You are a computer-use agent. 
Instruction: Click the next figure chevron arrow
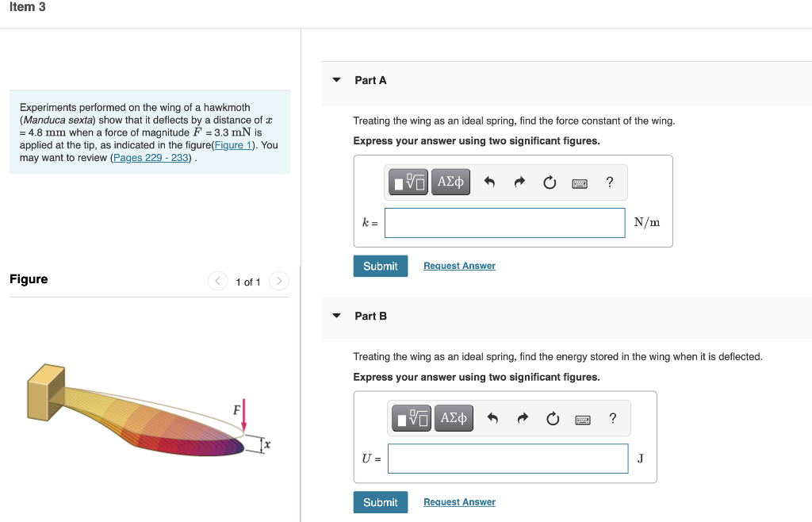278,281
